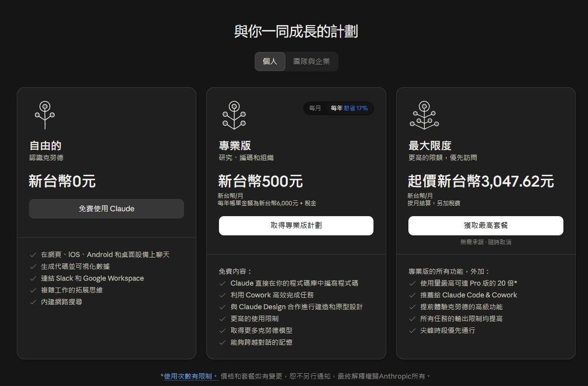Click checkmark beside 更高的使用限制
Image resolution: width=588 pixels, height=386 pixels.
222,319
